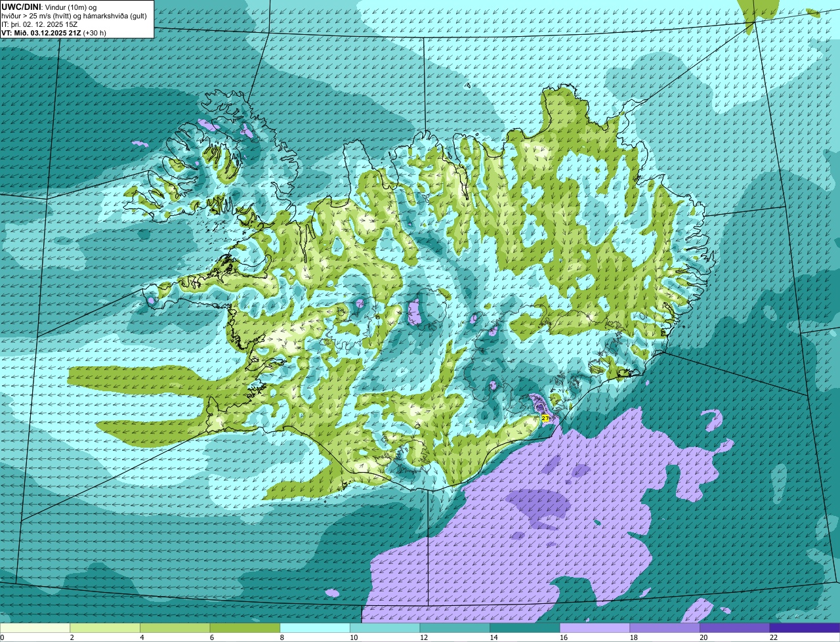Click the scale label '20'
Image resolution: width=840 pixels, height=642 pixels.
coord(703,637)
